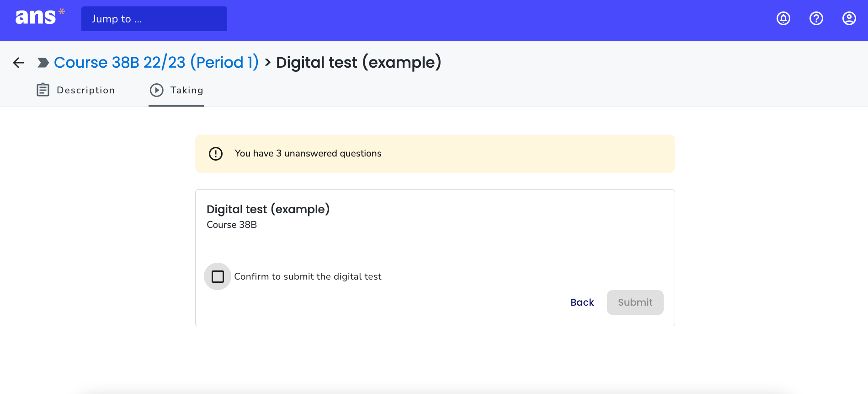Check Confirm to submit the digital test
The image size is (868, 394).
pos(218,276)
